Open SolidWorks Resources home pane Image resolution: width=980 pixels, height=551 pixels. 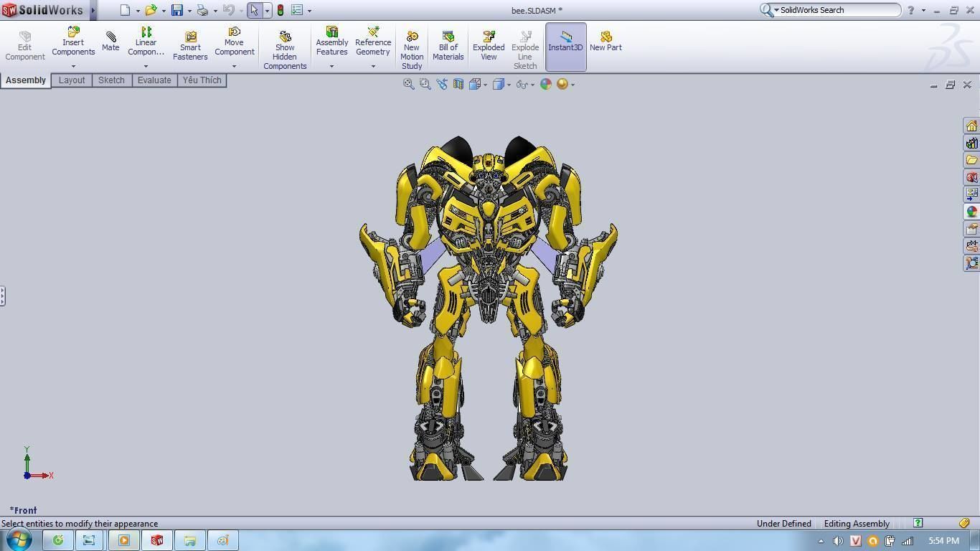tap(971, 126)
